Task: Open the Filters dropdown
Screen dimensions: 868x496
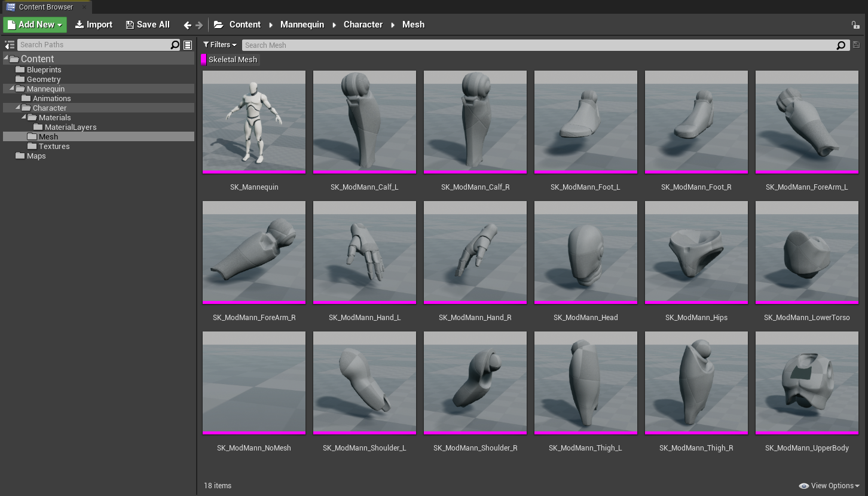Action: point(219,44)
